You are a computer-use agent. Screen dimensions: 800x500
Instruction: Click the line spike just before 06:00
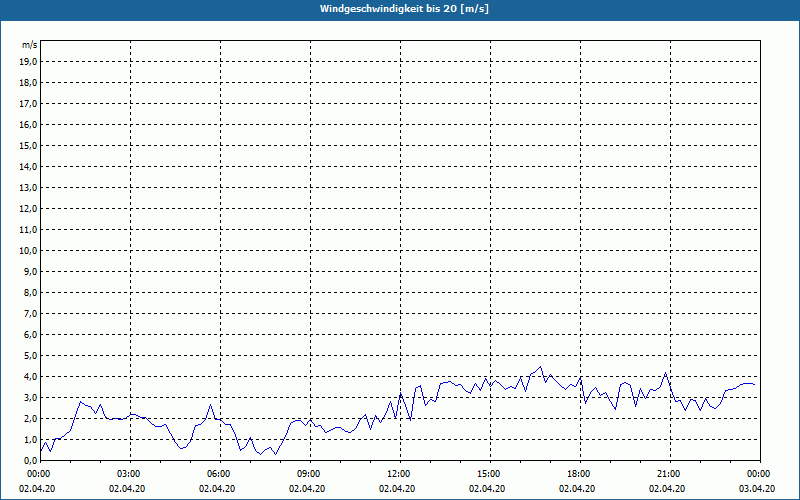tap(210, 405)
